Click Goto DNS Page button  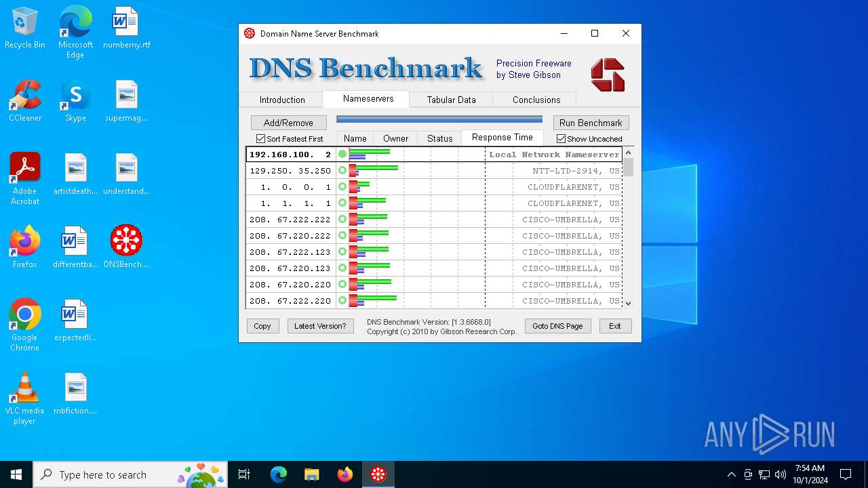pos(557,326)
